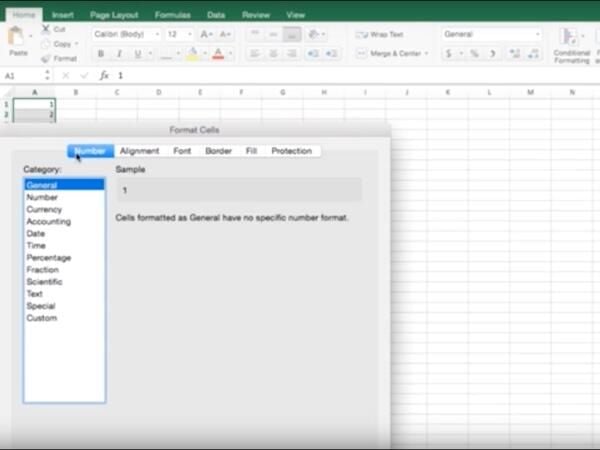Open the Formulas ribbon tab

[173, 15]
